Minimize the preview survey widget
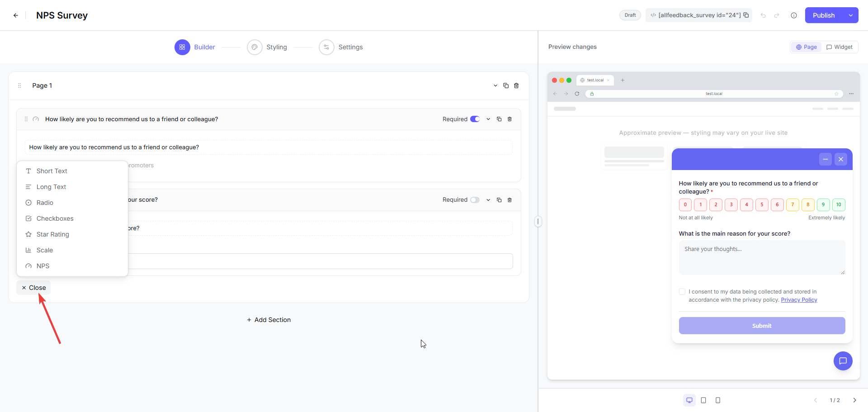 825,159
